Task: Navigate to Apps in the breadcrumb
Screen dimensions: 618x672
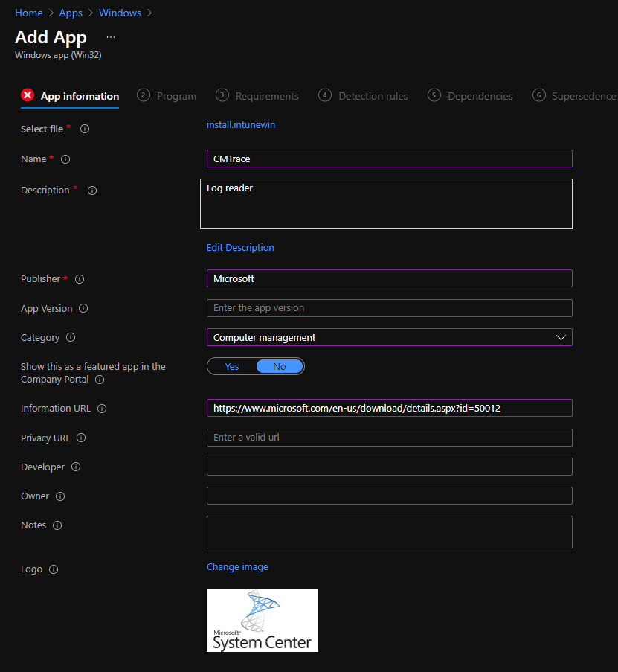Action: coord(71,13)
